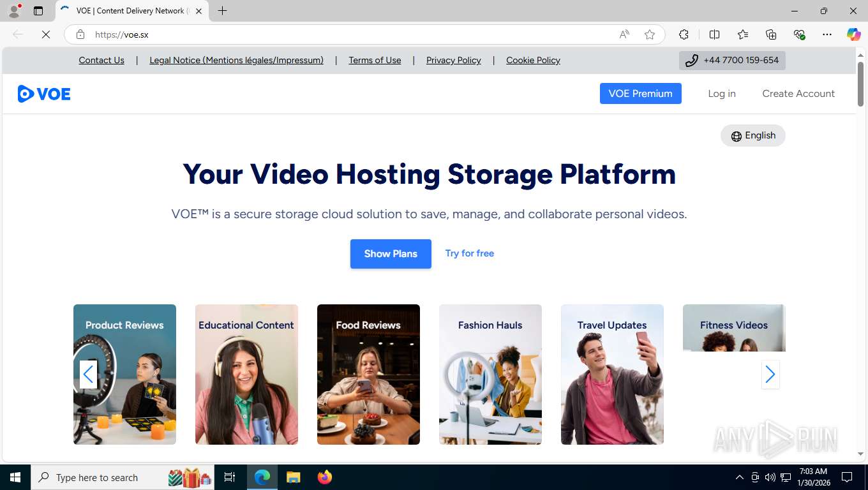
Task: Open the tab actions menu icon
Action: tap(38, 11)
